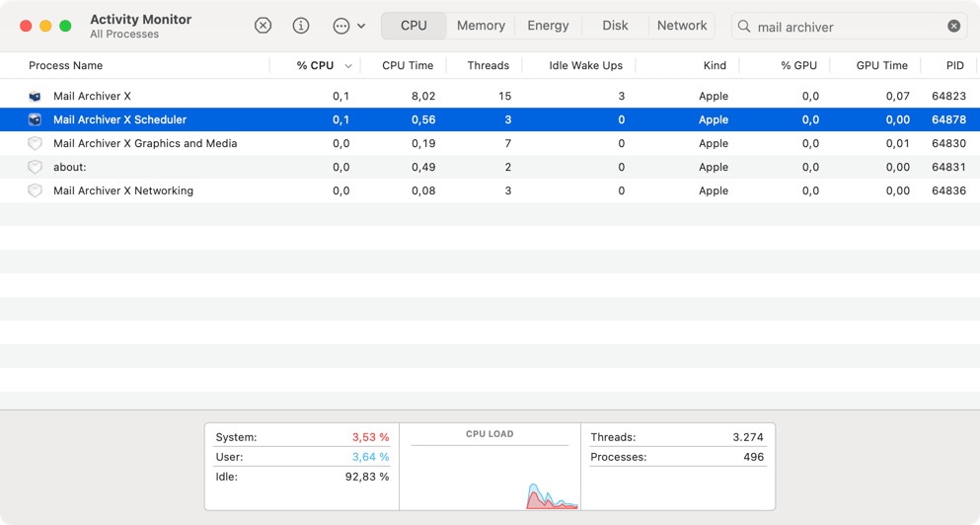Sort by the % CPU column header
The height and width of the screenshot is (525, 980).
tap(315, 65)
